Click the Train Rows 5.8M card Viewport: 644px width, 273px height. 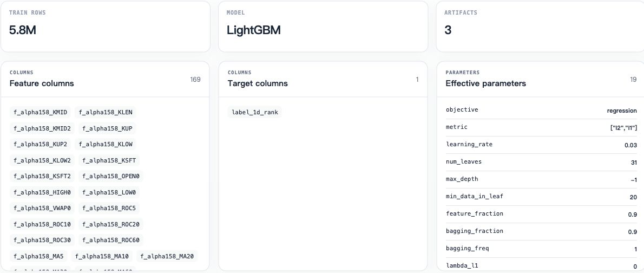click(x=106, y=27)
